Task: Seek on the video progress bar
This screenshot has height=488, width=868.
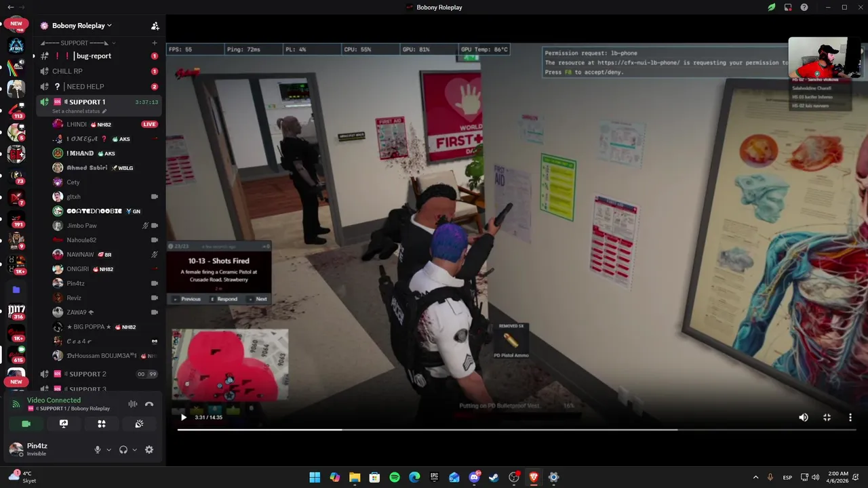Action: point(517,429)
